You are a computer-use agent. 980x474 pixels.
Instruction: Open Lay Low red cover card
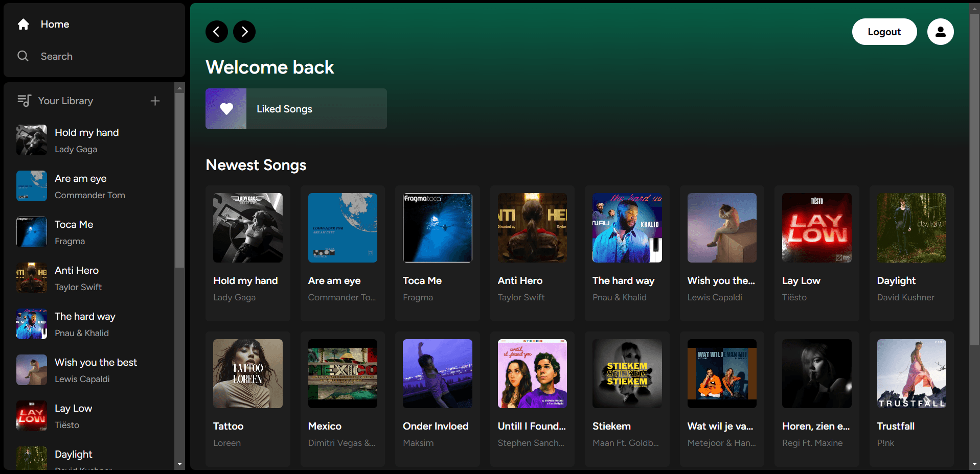(x=817, y=228)
